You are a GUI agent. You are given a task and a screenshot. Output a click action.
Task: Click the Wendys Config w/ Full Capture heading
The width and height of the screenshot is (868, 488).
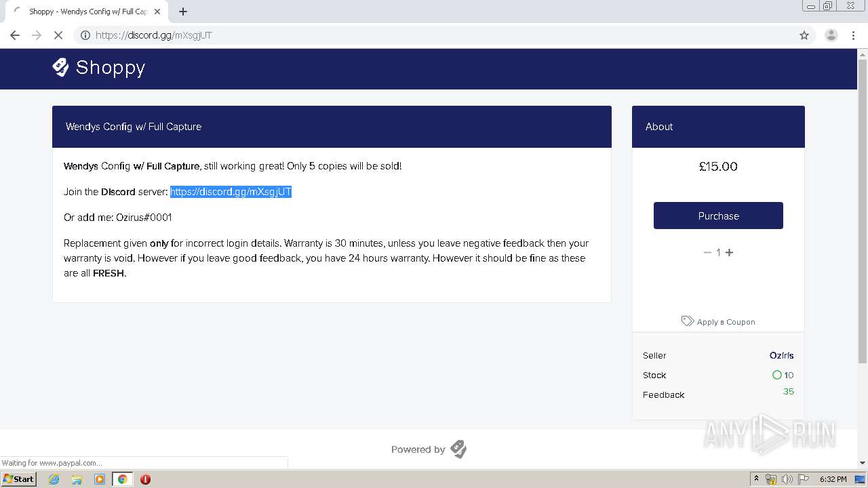(x=134, y=127)
